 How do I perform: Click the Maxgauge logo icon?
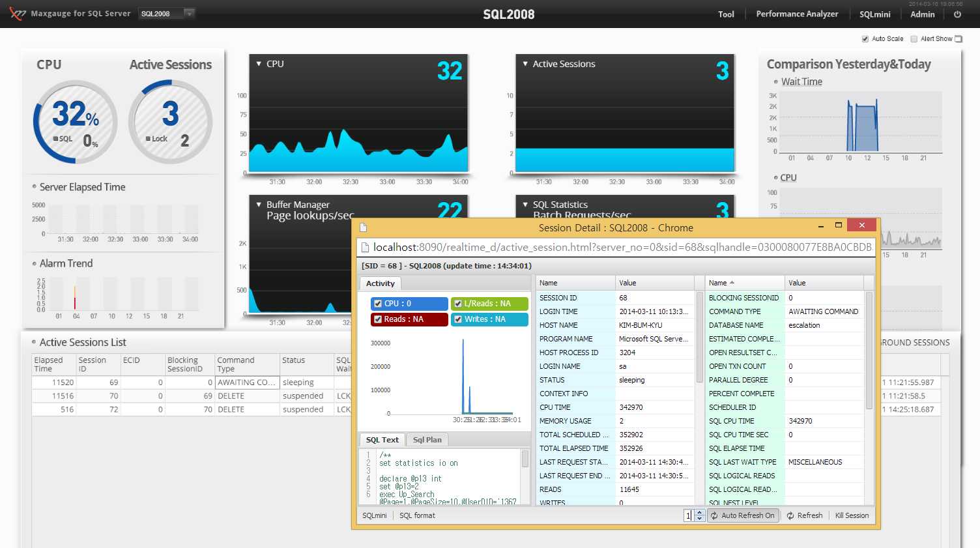click(x=18, y=14)
